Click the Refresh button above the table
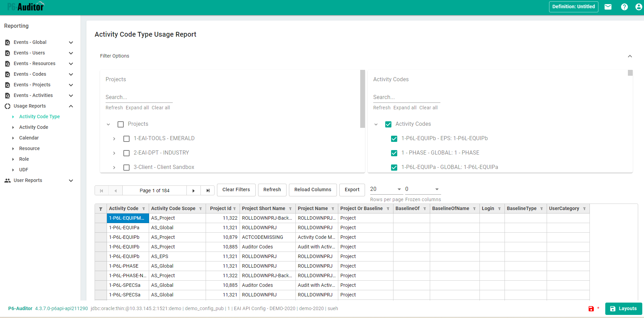The image size is (644, 318). point(272,190)
